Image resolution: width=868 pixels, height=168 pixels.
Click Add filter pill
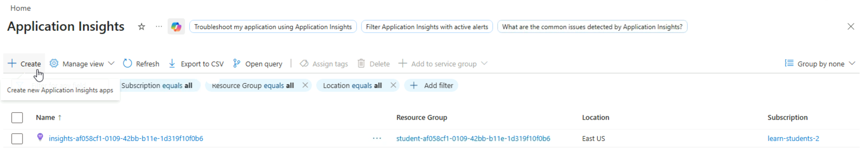[431, 85]
